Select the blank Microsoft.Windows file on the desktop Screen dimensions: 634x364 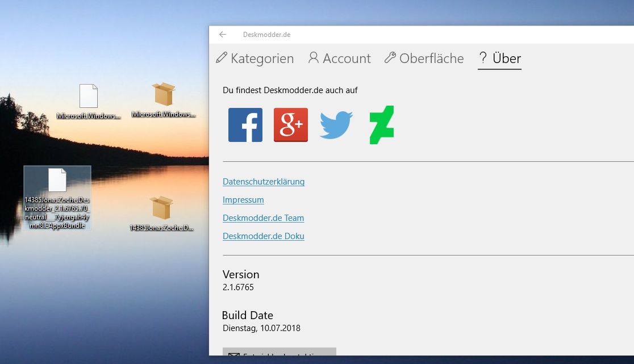pyautogui.click(x=89, y=102)
